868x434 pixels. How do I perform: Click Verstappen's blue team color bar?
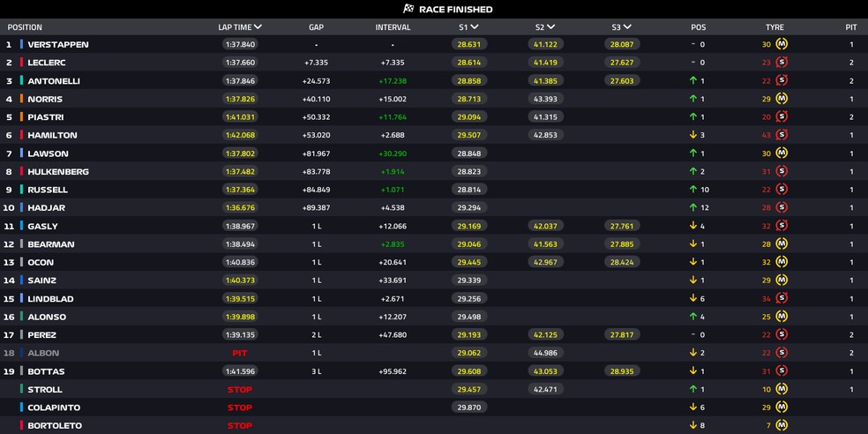(x=21, y=44)
